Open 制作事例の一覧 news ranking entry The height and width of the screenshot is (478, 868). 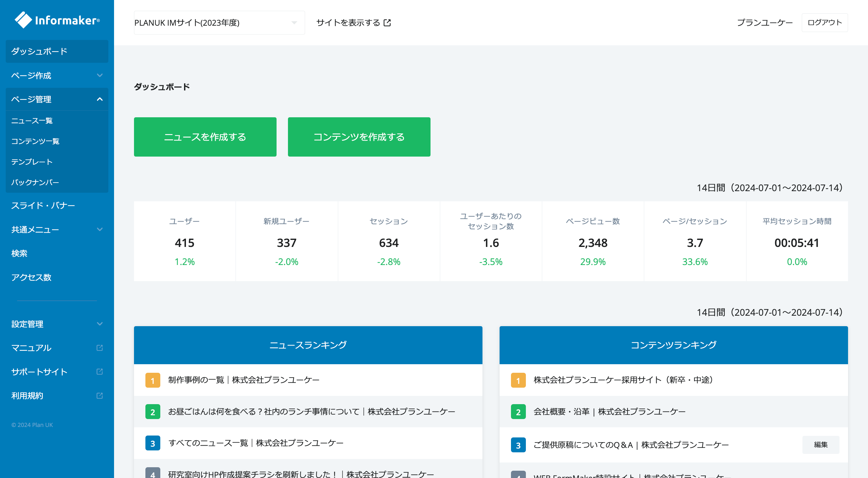244,380
